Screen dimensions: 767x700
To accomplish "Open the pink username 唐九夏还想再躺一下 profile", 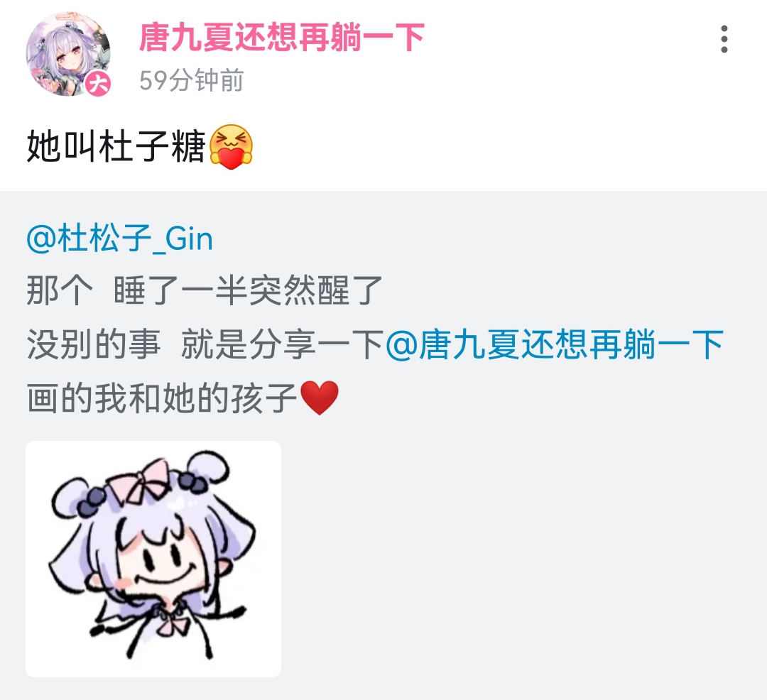I will 282,38.
